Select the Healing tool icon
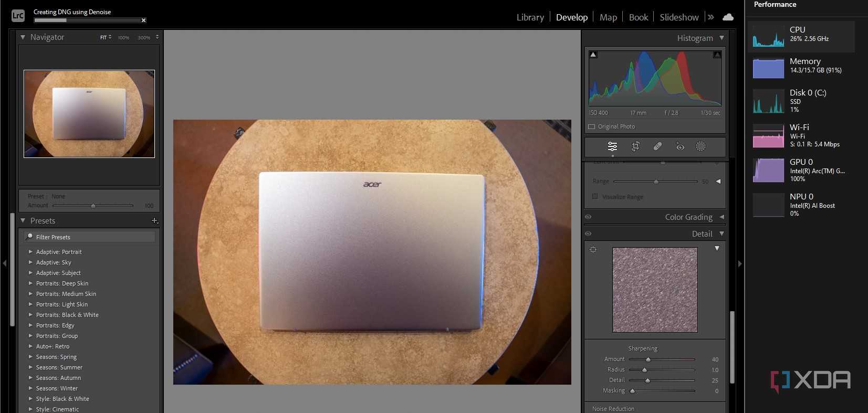 657,146
